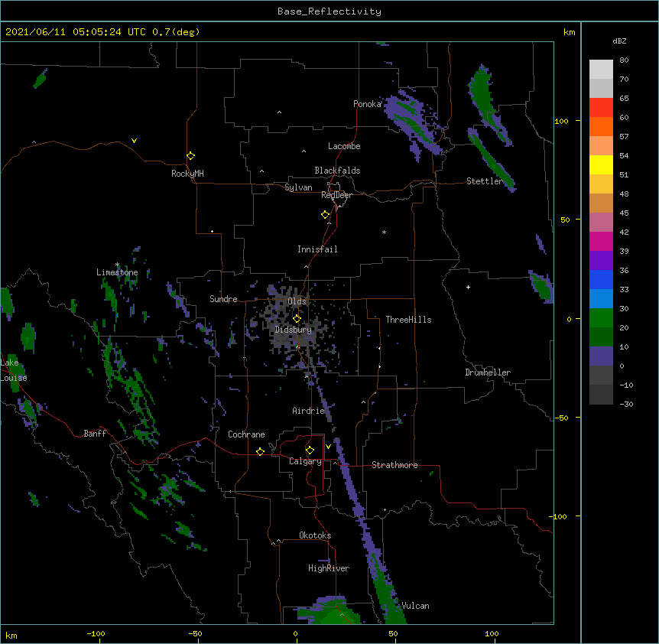Click the yellow station marker near RockyMH
Viewport: 659px width, 644px height.
click(x=190, y=156)
